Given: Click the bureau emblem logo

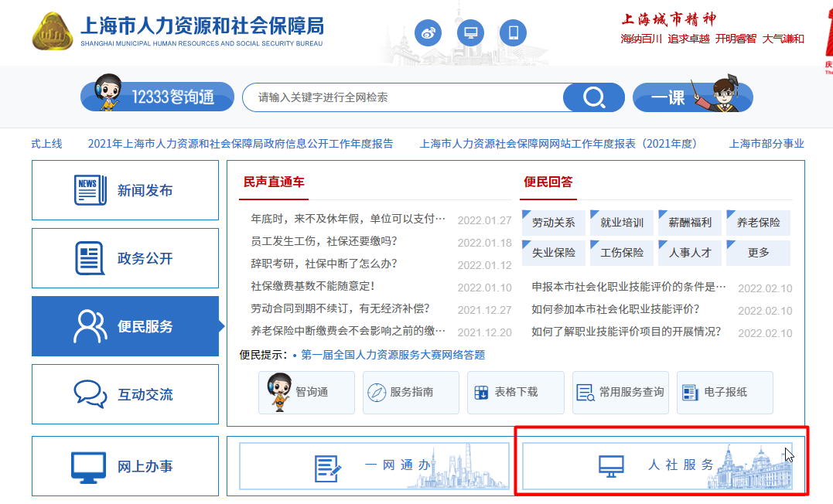Looking at the screenshot, I should tap(52, 32).
